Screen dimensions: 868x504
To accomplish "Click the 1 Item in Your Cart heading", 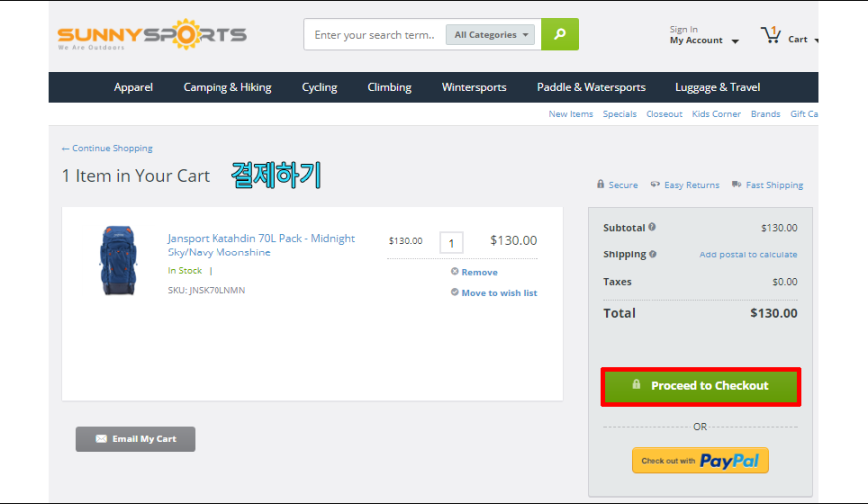I will pos(136,176).
